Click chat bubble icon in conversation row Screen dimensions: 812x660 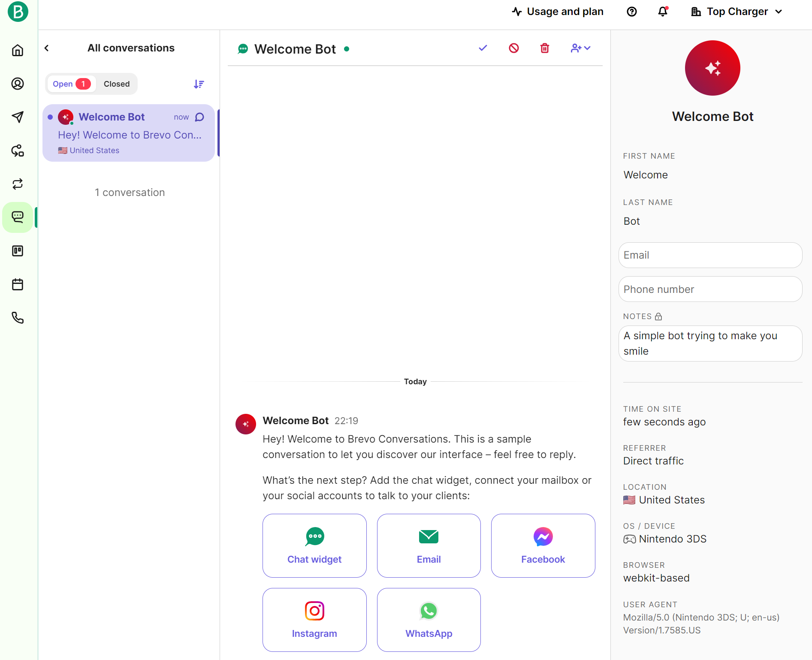(199, 117)
